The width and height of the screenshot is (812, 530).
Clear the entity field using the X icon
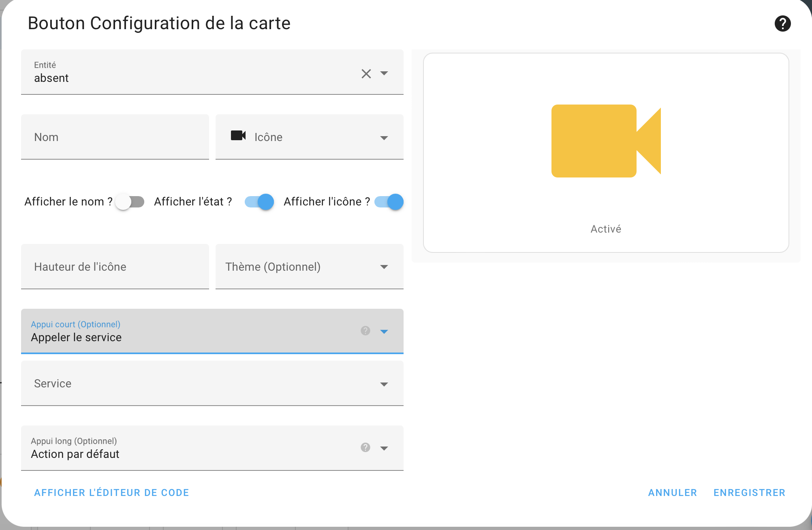[x=366, y=74]
